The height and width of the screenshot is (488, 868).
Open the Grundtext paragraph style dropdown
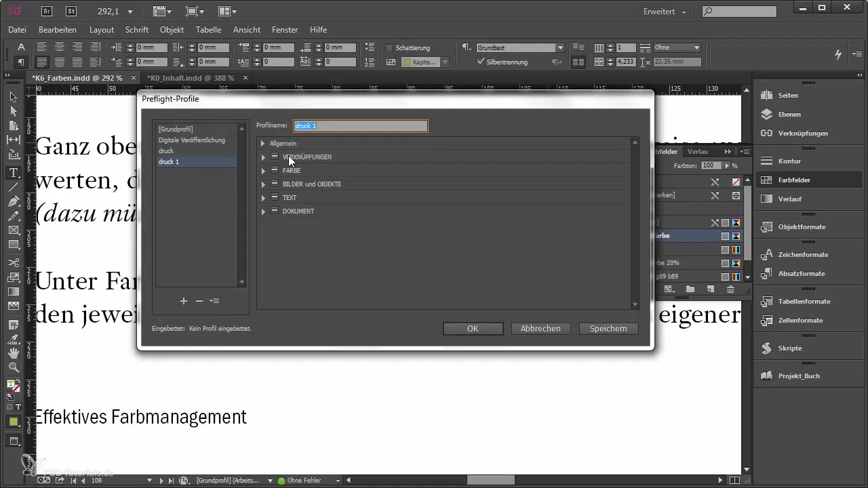[x=560, y=48]
